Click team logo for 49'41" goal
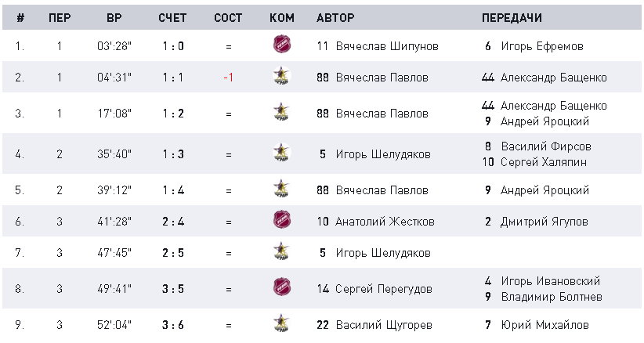 (282, 287)
